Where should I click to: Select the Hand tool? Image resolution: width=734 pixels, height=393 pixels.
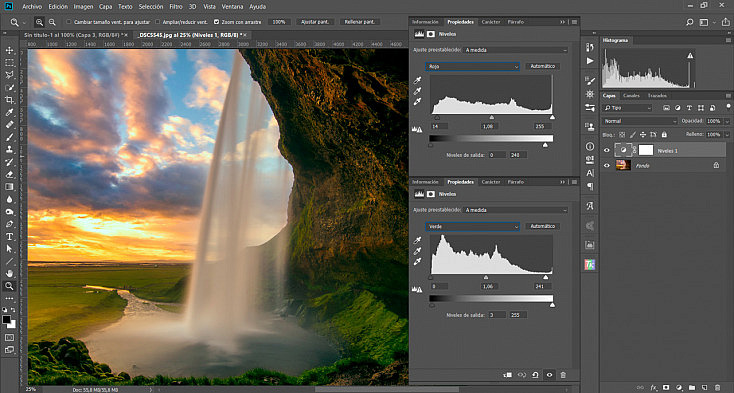point(9,274)
